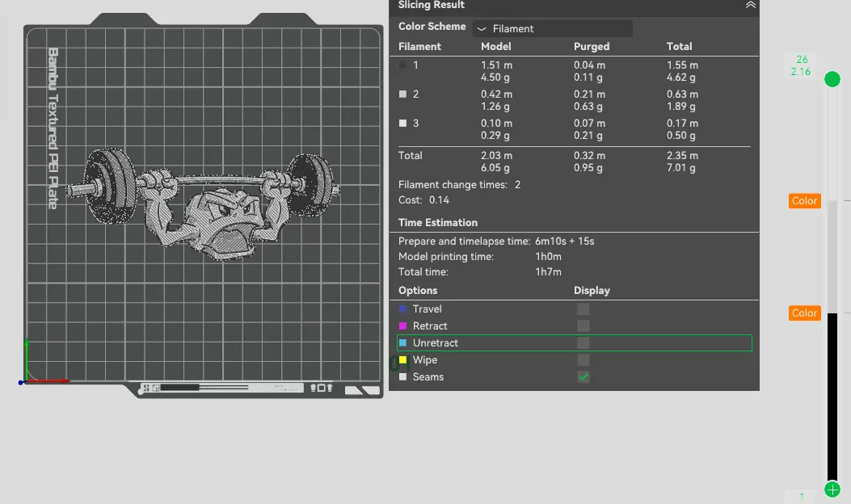
Task: Click the 'Model' column header
Action: pos(496,47)
